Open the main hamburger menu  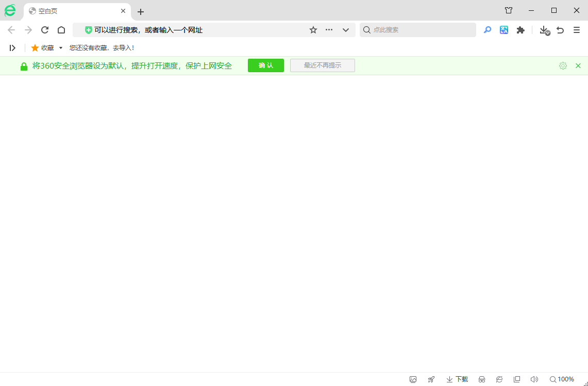[577, 30]
